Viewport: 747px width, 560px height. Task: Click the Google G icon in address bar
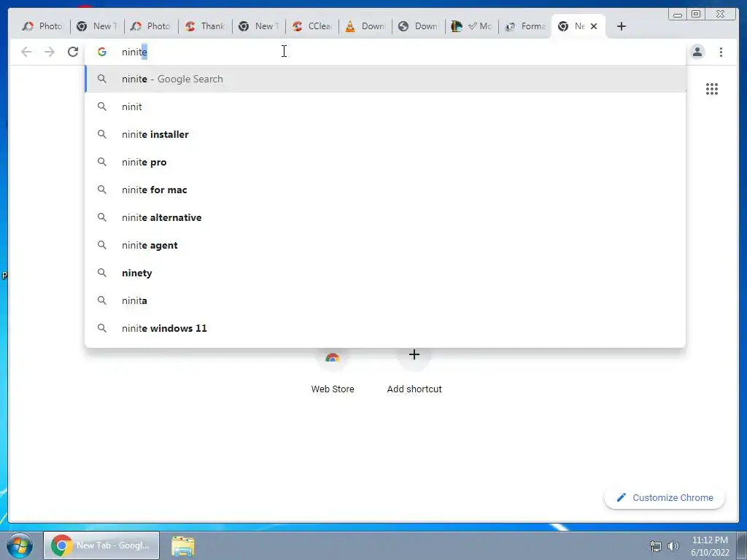pyautogui.click(x=102, y=52)
